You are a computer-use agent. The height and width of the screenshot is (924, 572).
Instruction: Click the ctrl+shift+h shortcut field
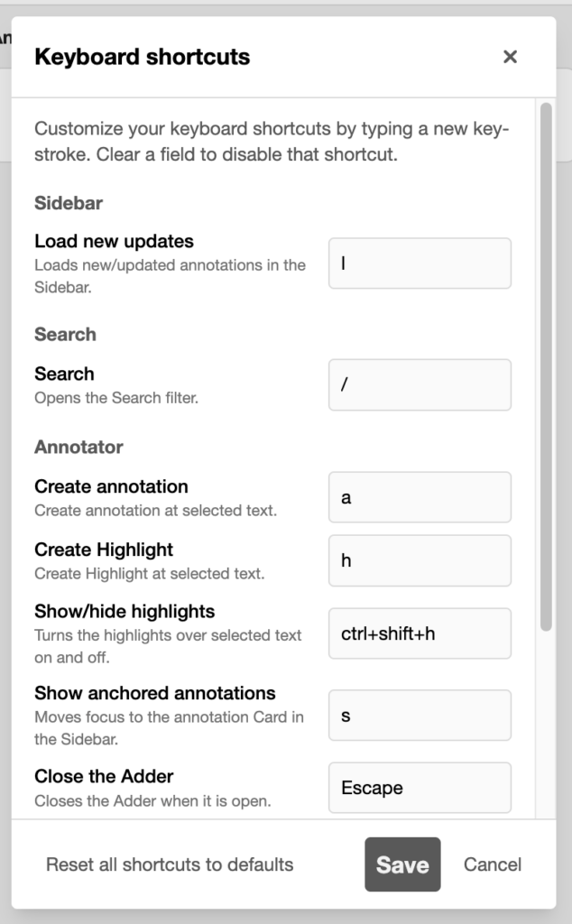coord(420,633)
